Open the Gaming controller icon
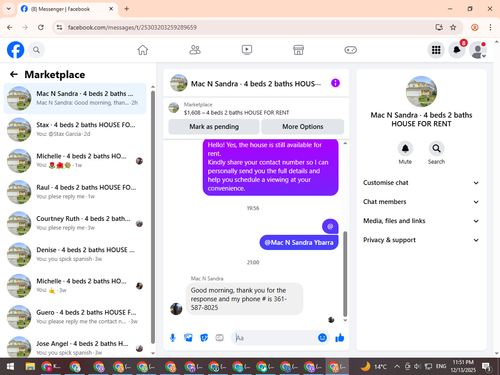500x375 pixels. pyautogui.click(x=350, y=50)
